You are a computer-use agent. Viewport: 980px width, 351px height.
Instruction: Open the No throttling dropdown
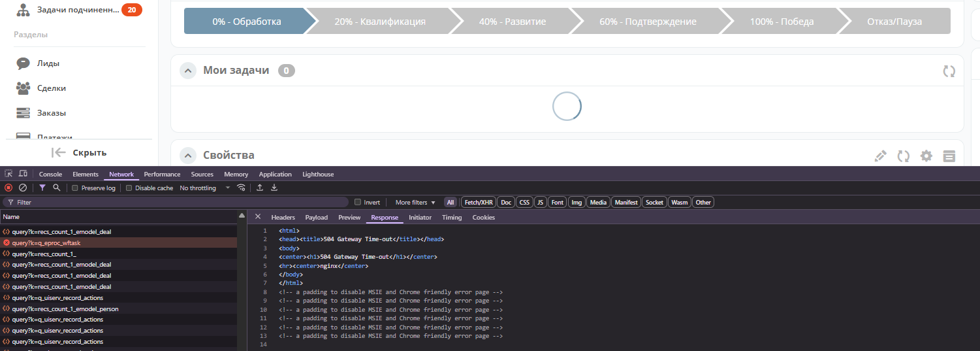[x=205, y=188]
